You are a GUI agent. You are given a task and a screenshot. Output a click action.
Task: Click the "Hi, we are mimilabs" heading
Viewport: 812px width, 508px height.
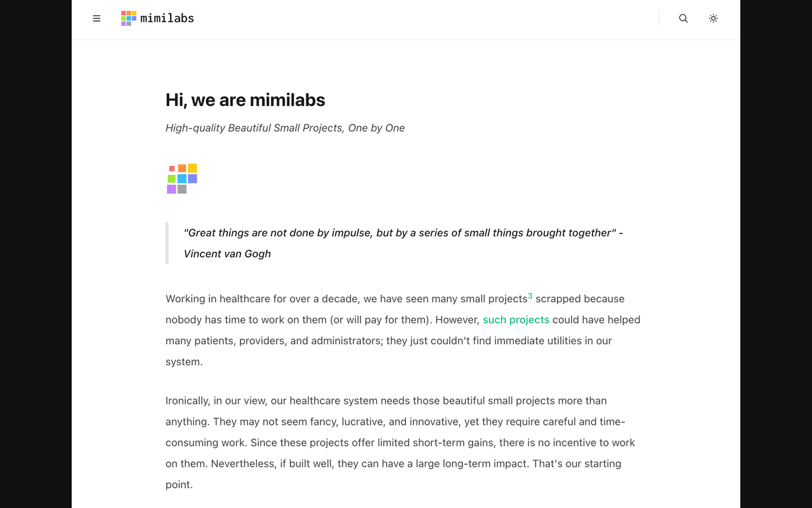245,100
